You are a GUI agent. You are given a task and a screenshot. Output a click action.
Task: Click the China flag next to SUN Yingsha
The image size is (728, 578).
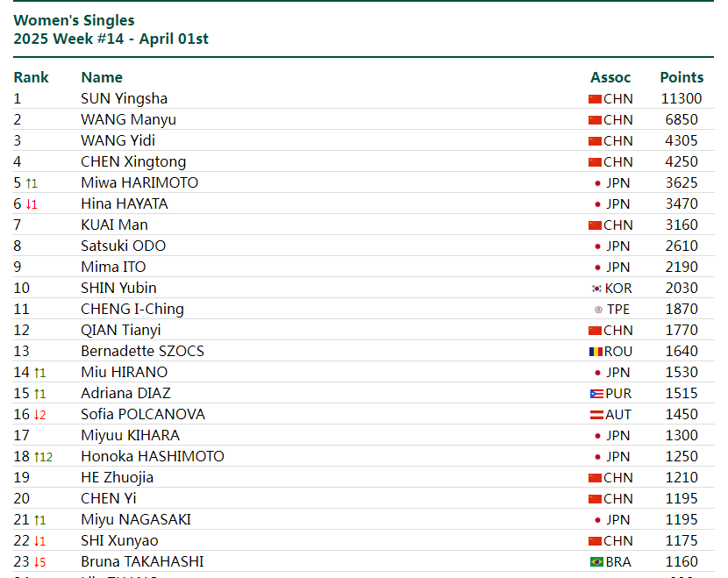(595, 99)
